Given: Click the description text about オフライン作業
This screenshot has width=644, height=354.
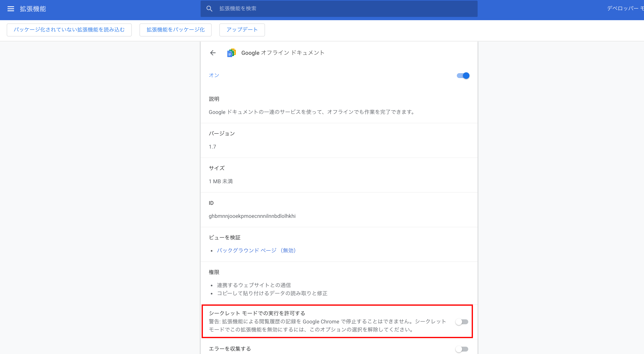Looking at the screenshot, I should [x=312, y=112].
